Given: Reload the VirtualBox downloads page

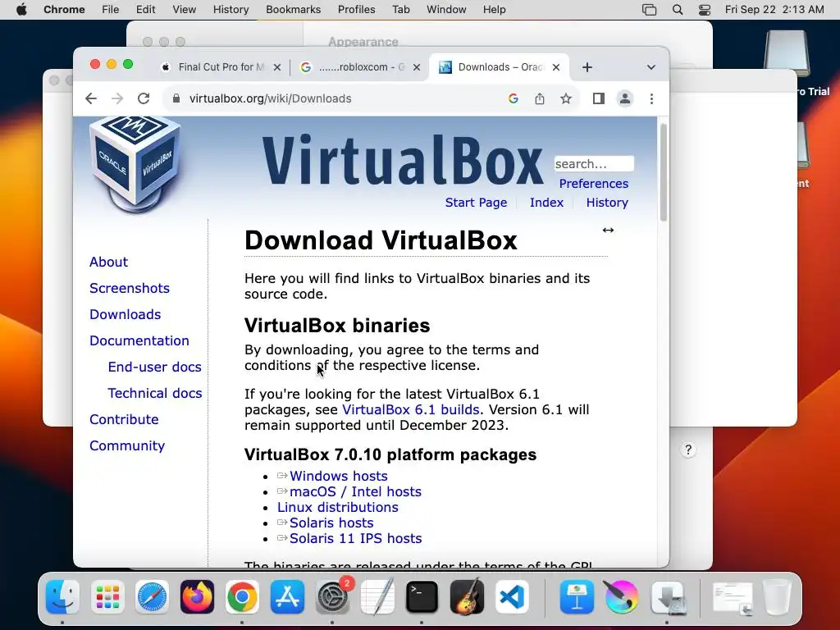Looking at the screenshot, I should (144, 98).
